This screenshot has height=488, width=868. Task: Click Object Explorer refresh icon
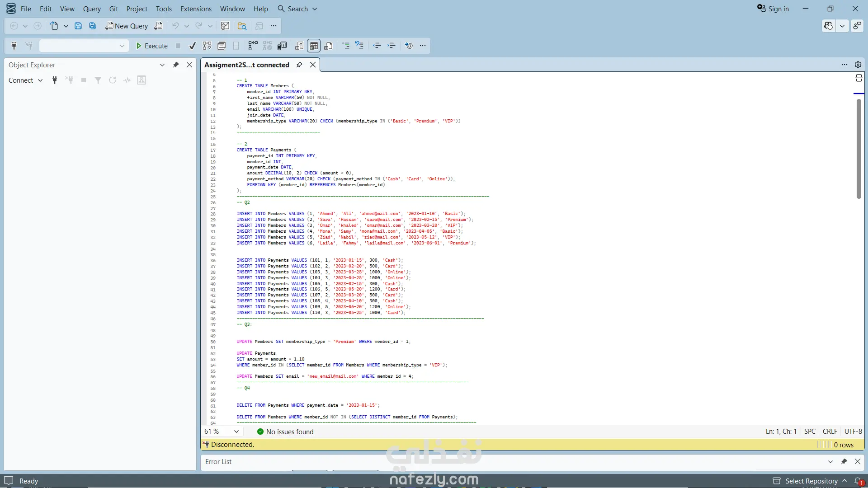(113, 80)
